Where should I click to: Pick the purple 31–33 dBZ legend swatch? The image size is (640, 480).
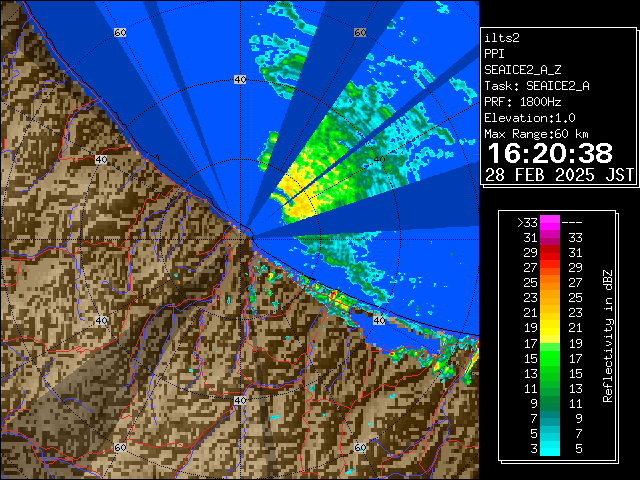click(x=550, y=238)
